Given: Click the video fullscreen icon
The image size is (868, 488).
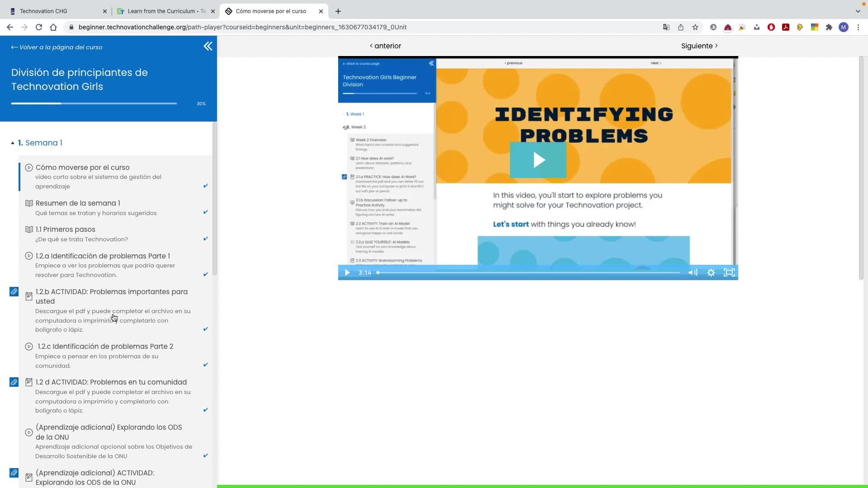Looking at the screenshot, I should [x=729, y=272].
